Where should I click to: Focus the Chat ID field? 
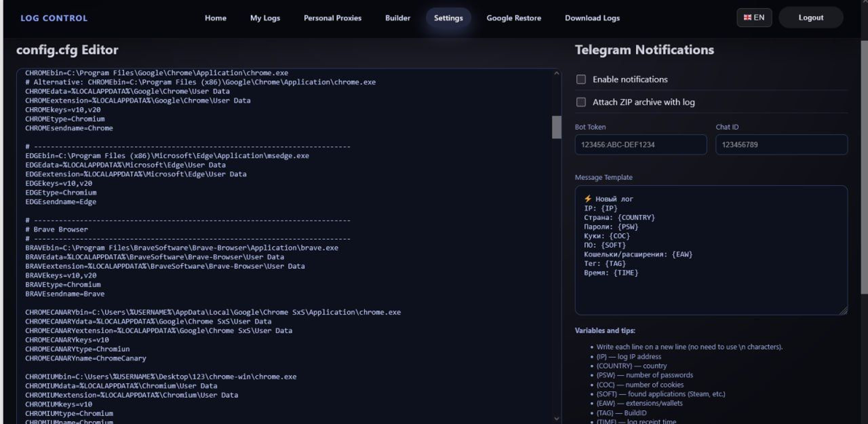pos(781,145)
